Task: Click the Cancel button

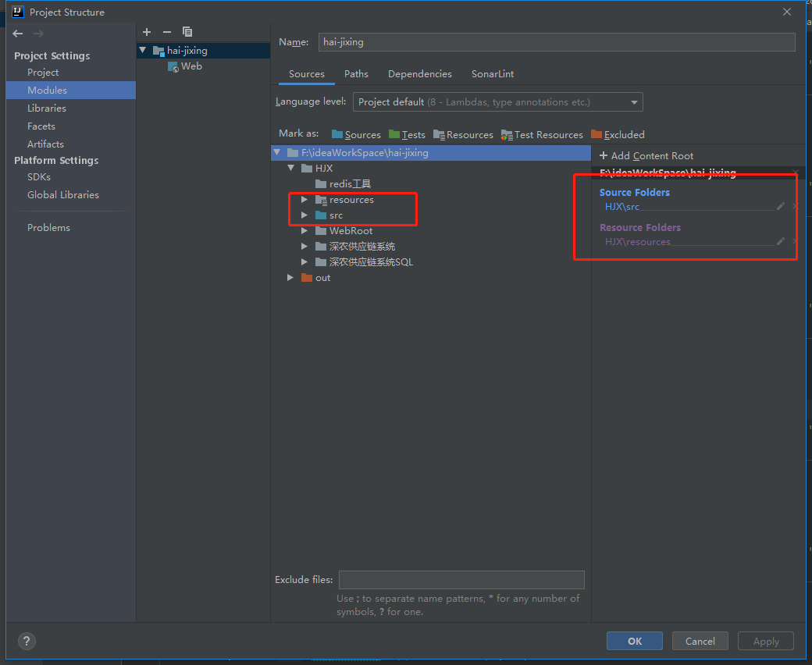Action: [x=700, y=642]
